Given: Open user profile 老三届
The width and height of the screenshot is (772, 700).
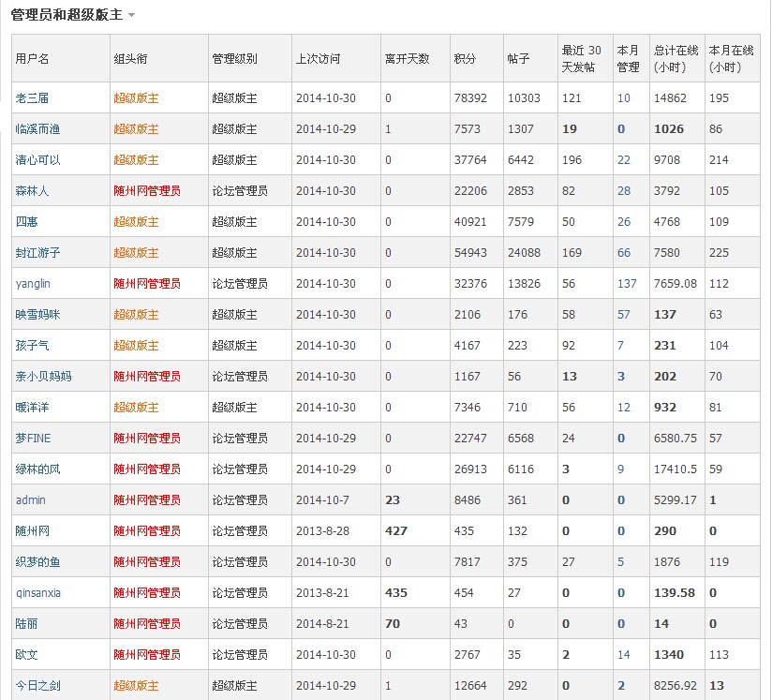Looking at the screenshot, I should (x=32, y=98).
